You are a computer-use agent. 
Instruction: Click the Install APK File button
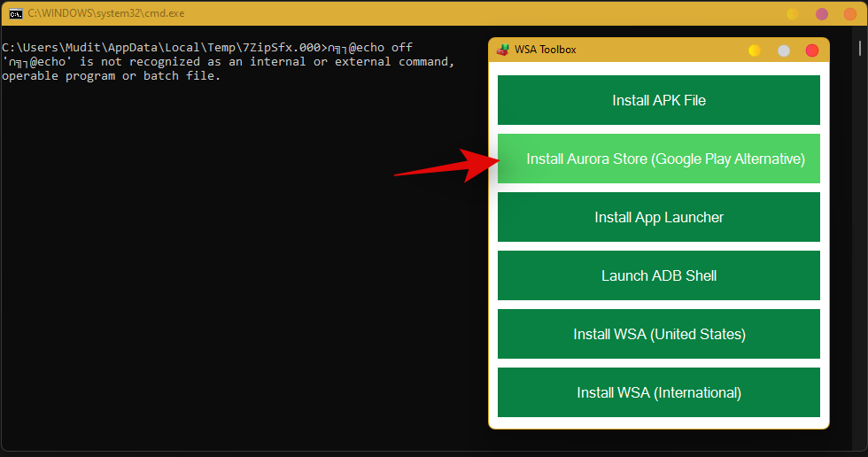pos(658,100)
